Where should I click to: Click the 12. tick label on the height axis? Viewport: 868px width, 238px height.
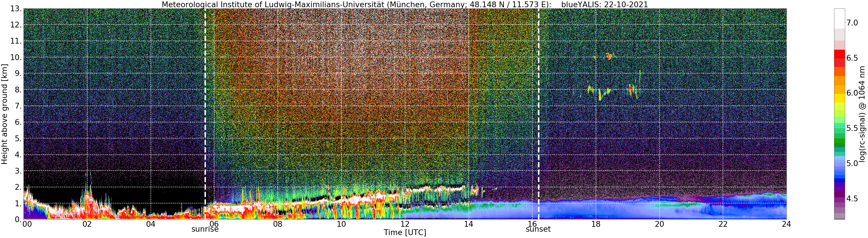[16, 25]
